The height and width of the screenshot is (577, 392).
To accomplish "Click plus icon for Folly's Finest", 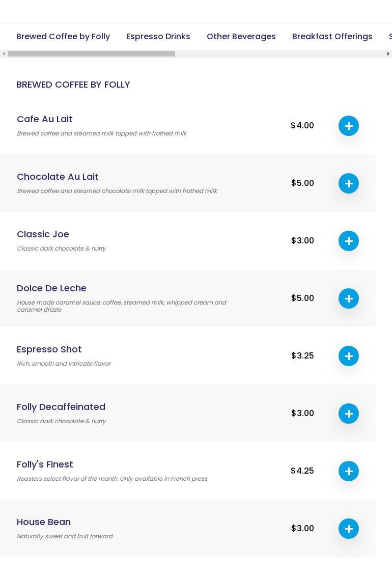I will (x=349, y=471).
